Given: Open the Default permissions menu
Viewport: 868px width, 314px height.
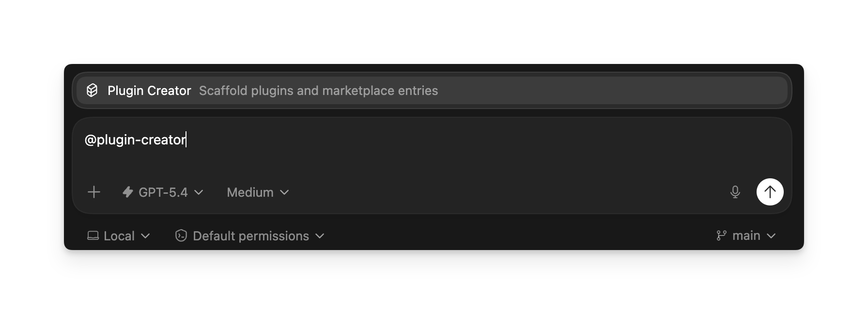Looking at the screenshot, I should click(251, 236).
